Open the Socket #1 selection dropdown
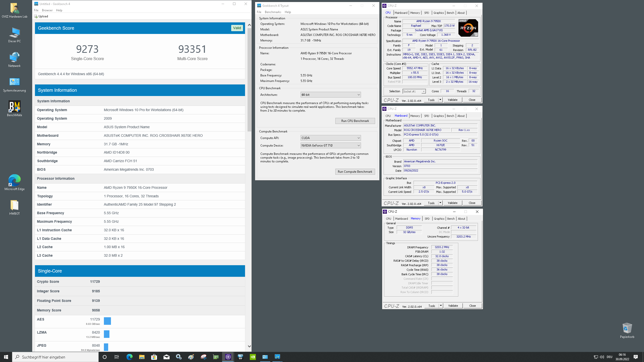Screen dimensions: 644x362 pyautogui.click(x=414, y=92)
